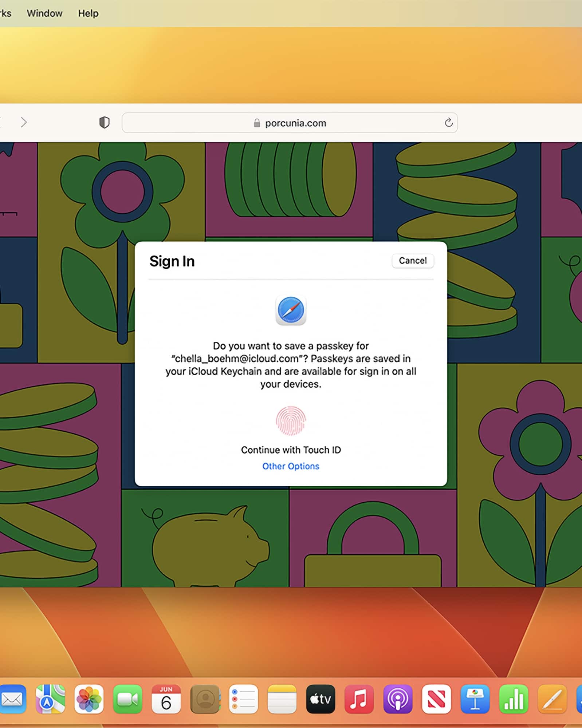
Task: Click the Touch ID fingerprint icon
Action: click(291, 421)
